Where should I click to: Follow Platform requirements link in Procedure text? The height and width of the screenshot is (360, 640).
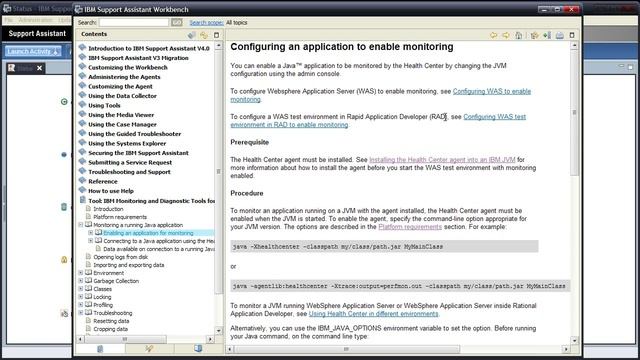(410, 227)
